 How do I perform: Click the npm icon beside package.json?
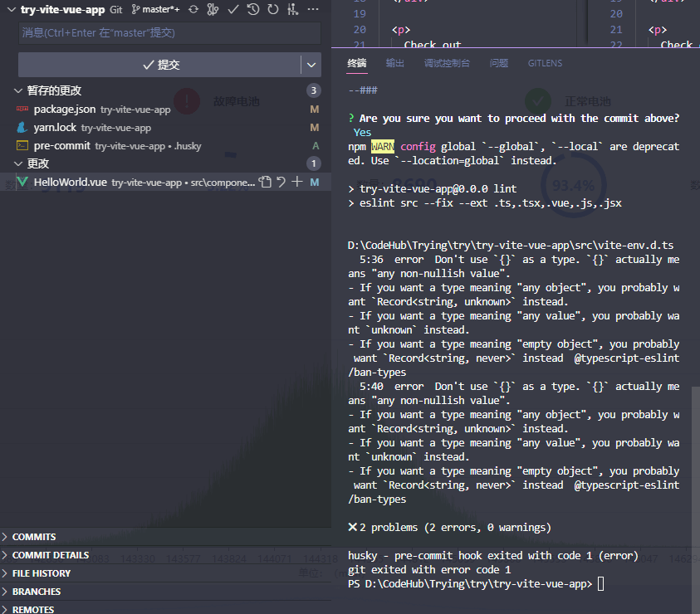point(22,109)
